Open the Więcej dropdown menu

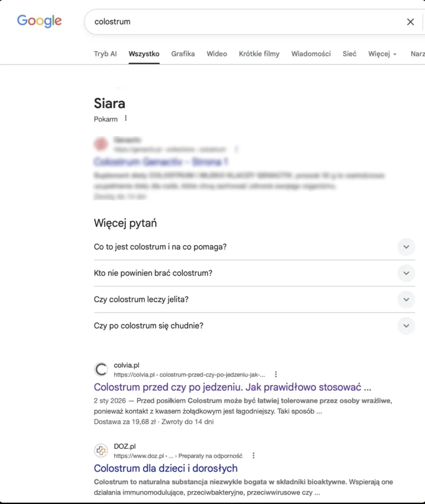(x=382, y=54)
